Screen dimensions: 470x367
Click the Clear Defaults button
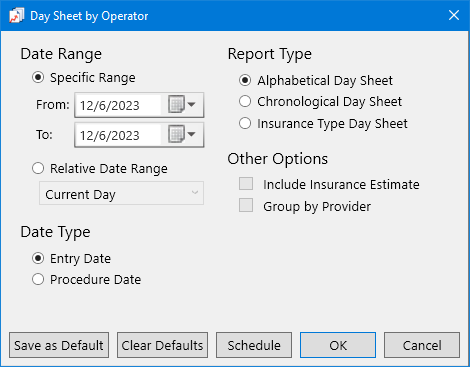[162, 345]
